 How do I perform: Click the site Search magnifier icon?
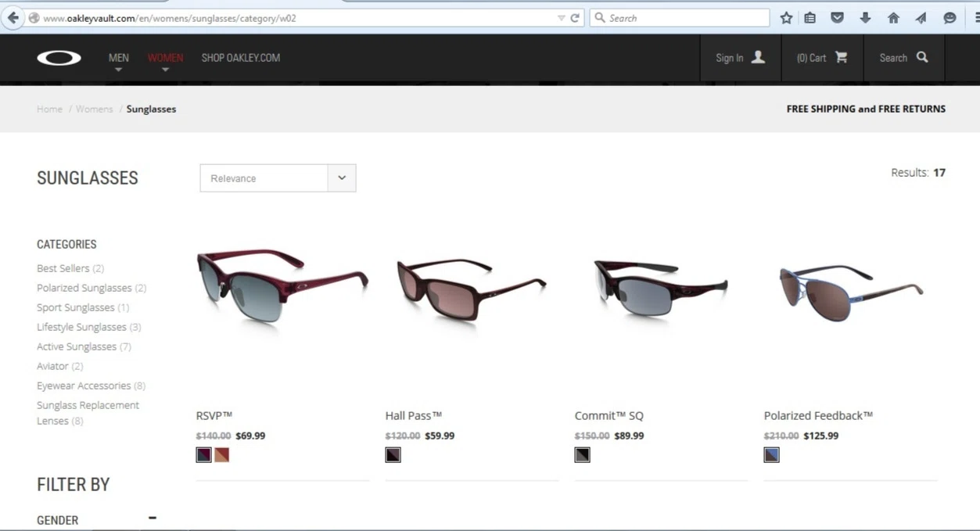[x=922, y=57]
